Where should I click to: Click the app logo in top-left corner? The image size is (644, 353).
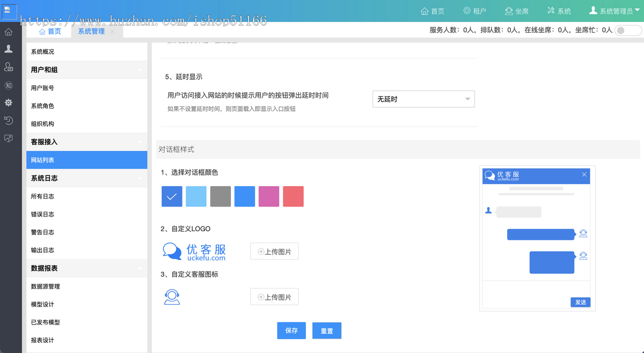10,11
